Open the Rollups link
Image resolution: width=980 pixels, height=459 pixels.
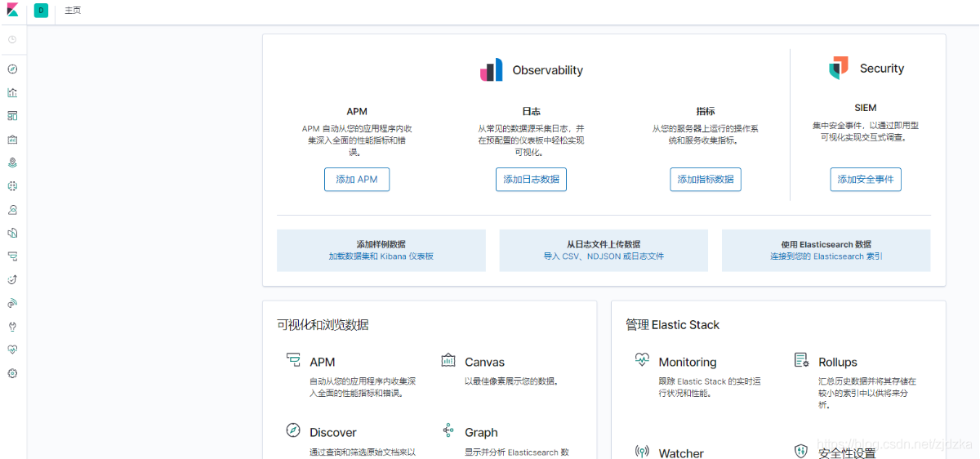coord(838,363)
